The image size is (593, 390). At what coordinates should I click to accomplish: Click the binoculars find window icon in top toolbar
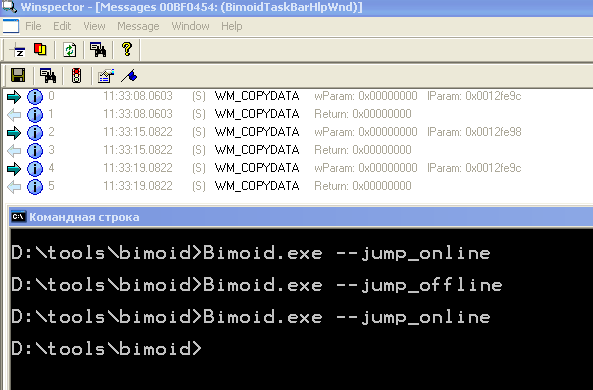coord(98,50)
